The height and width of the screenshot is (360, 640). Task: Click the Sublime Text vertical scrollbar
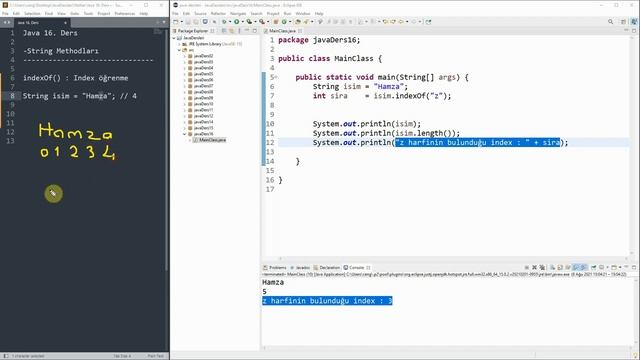point(166,151)
